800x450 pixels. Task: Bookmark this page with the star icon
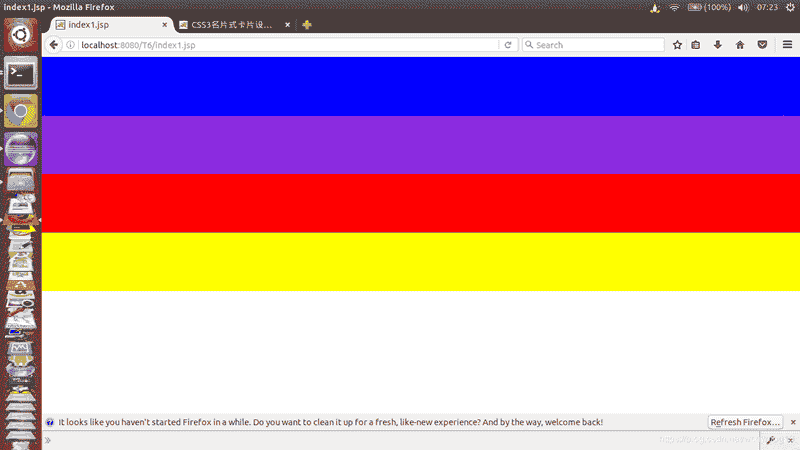(x=677, y=45)
